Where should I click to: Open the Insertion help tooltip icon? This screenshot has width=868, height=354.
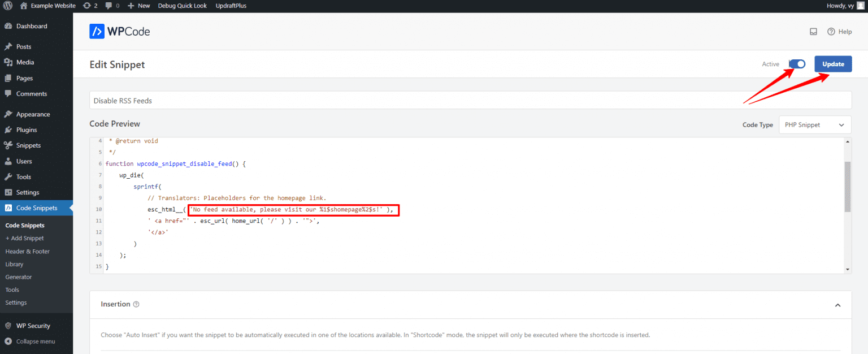tap(136, 304)
